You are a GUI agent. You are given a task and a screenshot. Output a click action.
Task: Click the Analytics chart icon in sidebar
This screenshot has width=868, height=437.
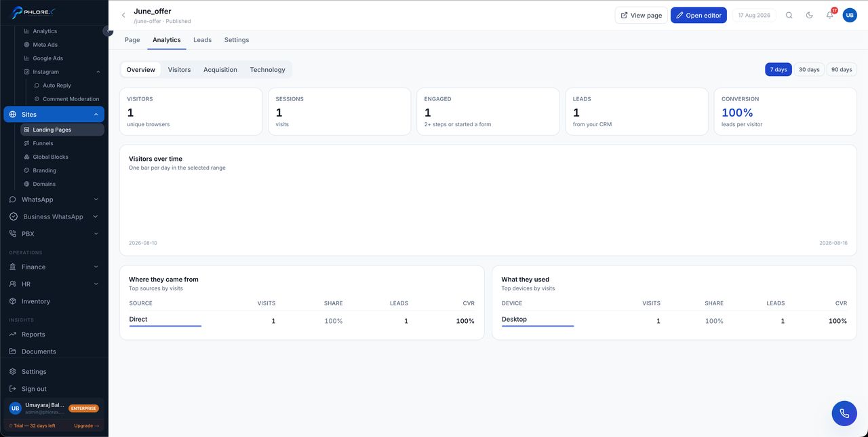pos(26,31)
